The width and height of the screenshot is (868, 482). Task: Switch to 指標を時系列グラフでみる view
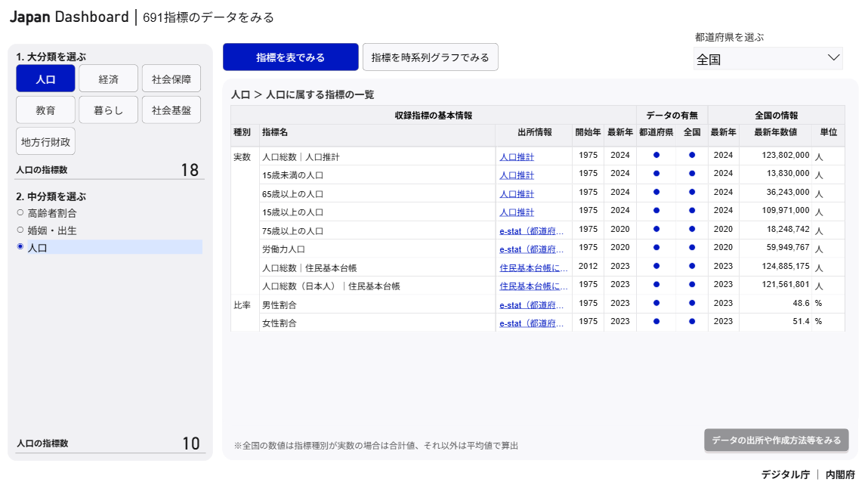[431, 57]
